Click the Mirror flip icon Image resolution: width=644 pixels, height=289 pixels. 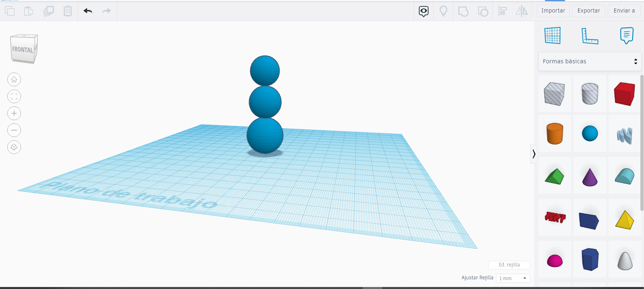coord(522,11)
